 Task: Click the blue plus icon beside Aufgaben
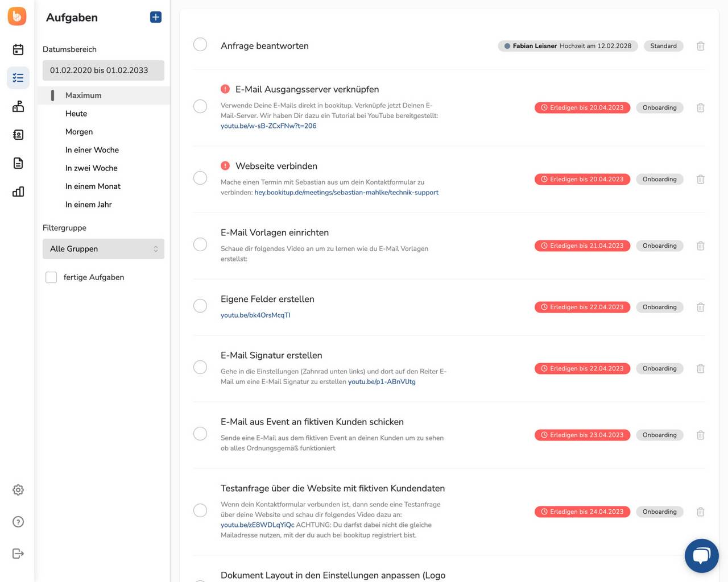coord(156,17)
